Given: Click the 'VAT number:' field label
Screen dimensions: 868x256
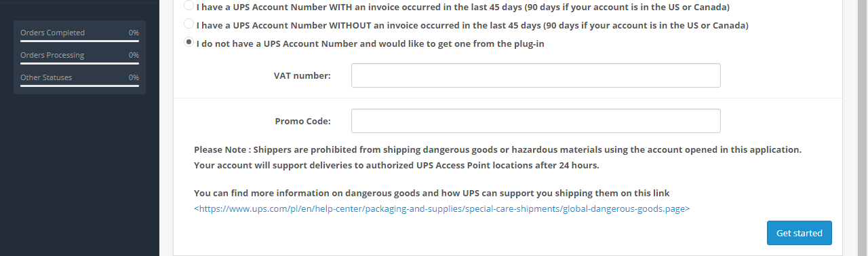Looking at the screenshot, I should 302,75.
